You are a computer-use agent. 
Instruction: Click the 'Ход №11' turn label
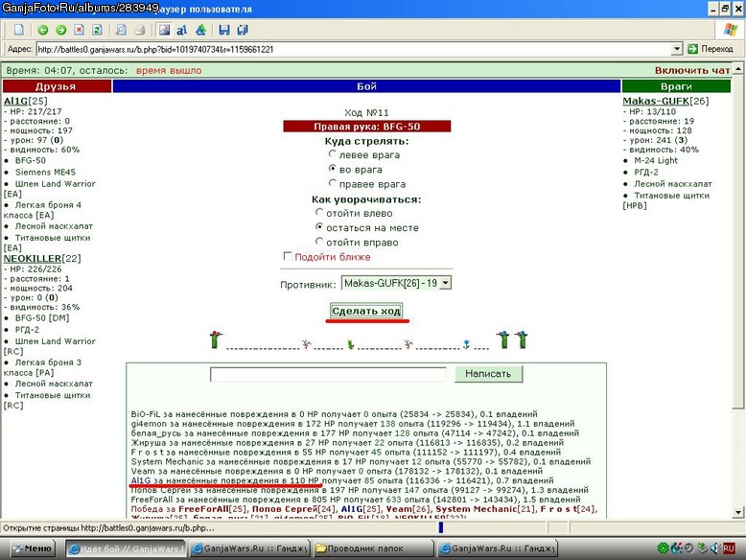coord(366,113)
